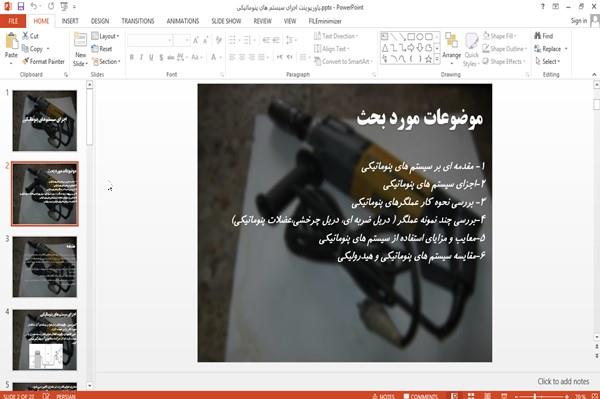Toggle Bold formatting

[132, 57]
